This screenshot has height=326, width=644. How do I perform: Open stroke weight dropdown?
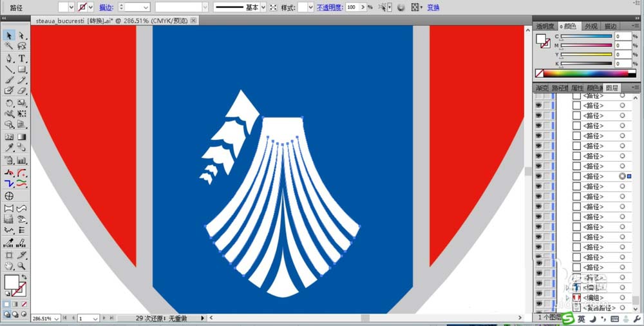pos(146,7)
